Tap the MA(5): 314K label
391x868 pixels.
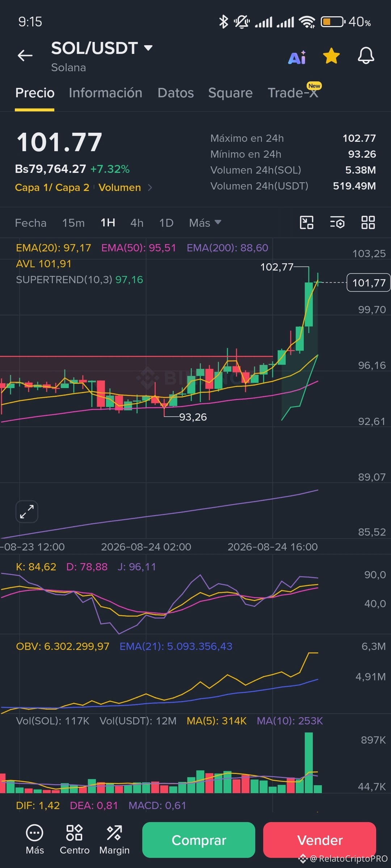216,721
